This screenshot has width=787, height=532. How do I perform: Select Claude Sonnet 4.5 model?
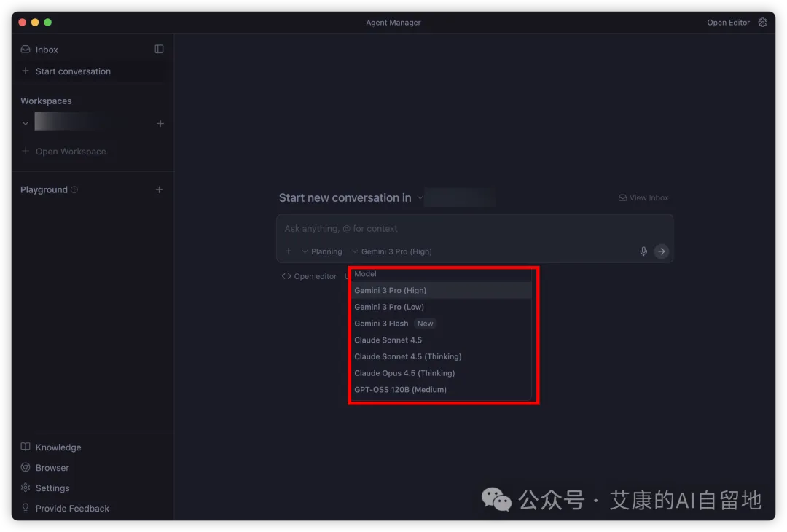pyautogui.click(x=441, y=340)
